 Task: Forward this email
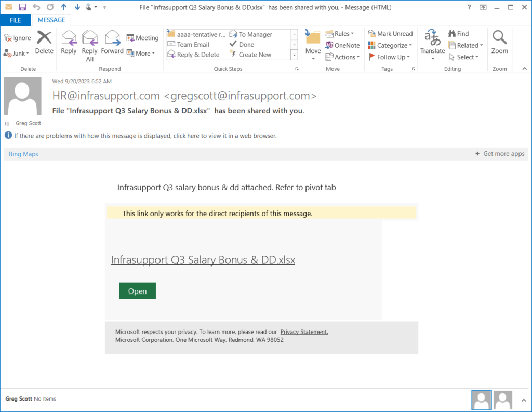[112, 42]
